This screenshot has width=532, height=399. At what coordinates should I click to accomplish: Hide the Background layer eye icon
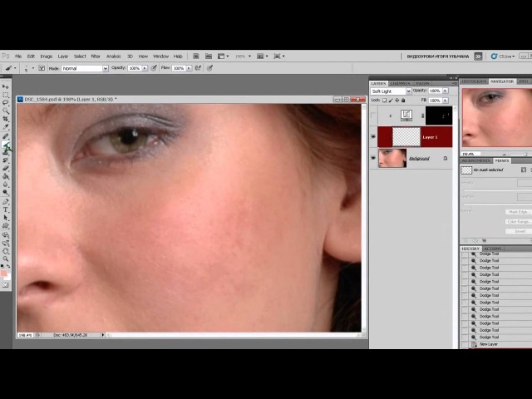(x=373, y=158)
